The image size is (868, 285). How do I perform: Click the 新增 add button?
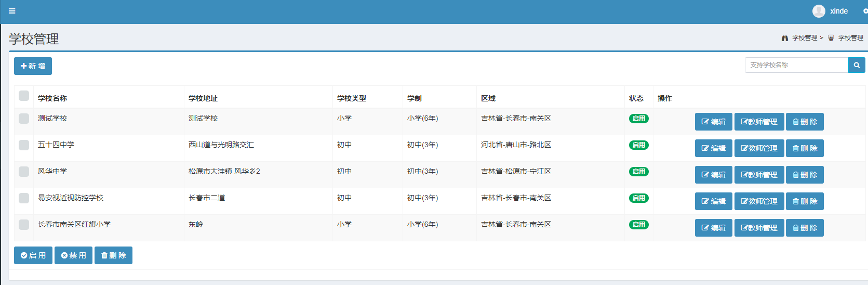(33, 66)
